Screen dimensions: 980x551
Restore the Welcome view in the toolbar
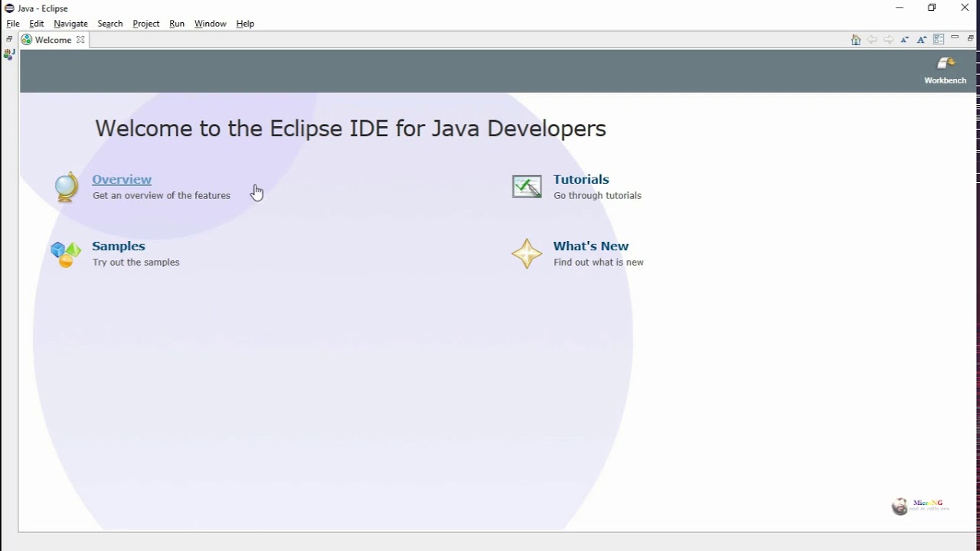point(970,38)
